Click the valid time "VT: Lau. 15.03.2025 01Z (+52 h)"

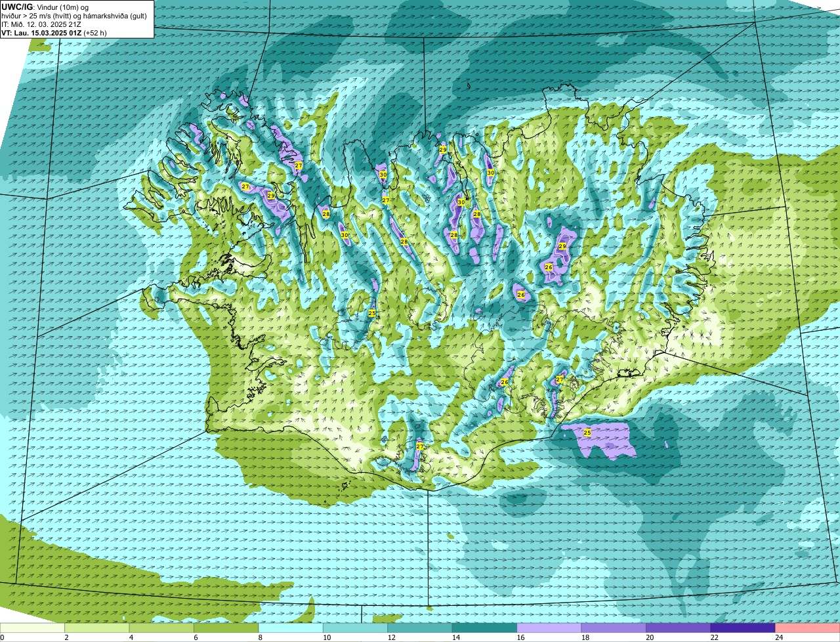[54, 33]
